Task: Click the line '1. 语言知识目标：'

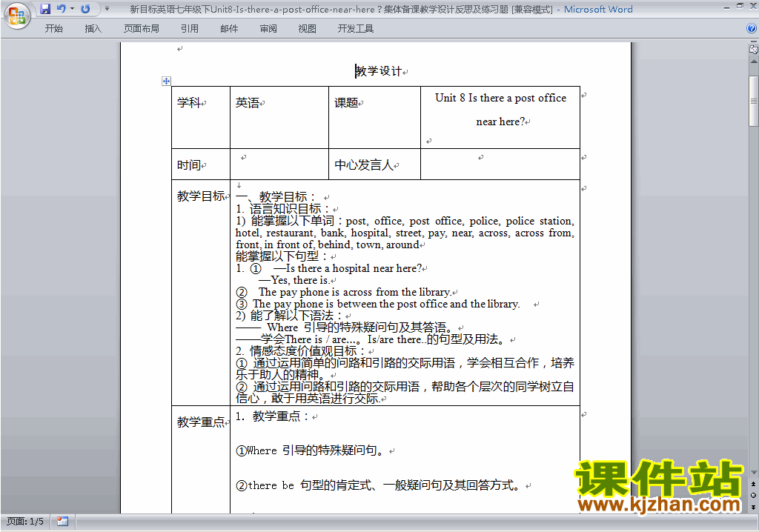Action: point(283,209)
